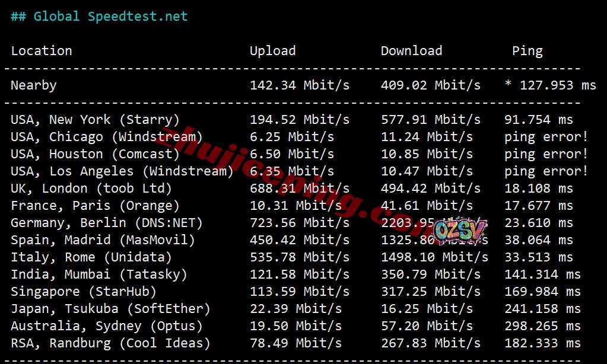Select the Nearby row label

(34, 85)
